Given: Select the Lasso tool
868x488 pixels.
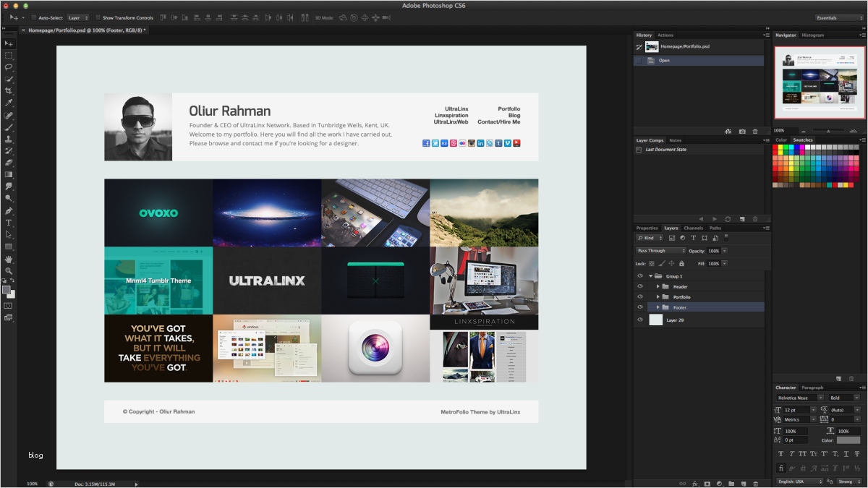Looking at the screenshot, I should tap(9, 67).
